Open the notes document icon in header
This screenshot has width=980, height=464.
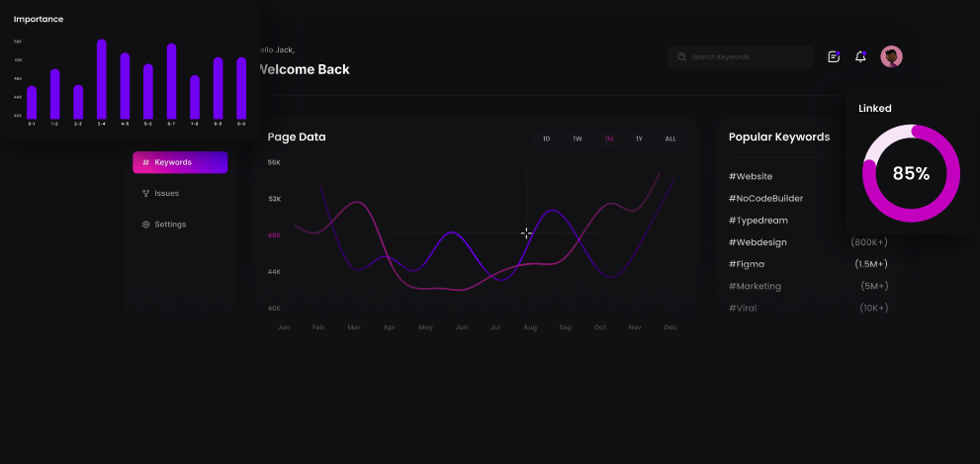tap(834, 57)
